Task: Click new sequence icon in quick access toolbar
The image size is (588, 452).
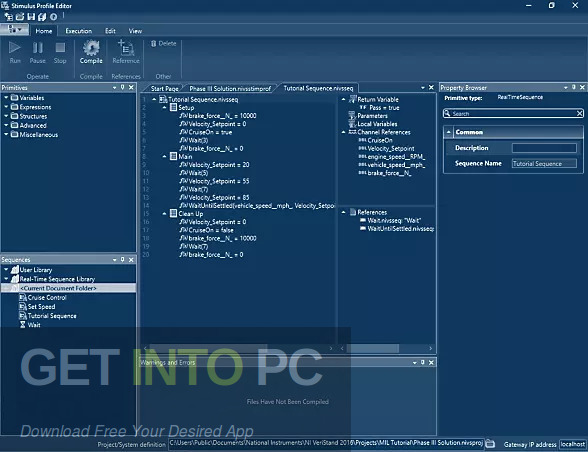Action: pyautogui.click(x=9, y=17)
